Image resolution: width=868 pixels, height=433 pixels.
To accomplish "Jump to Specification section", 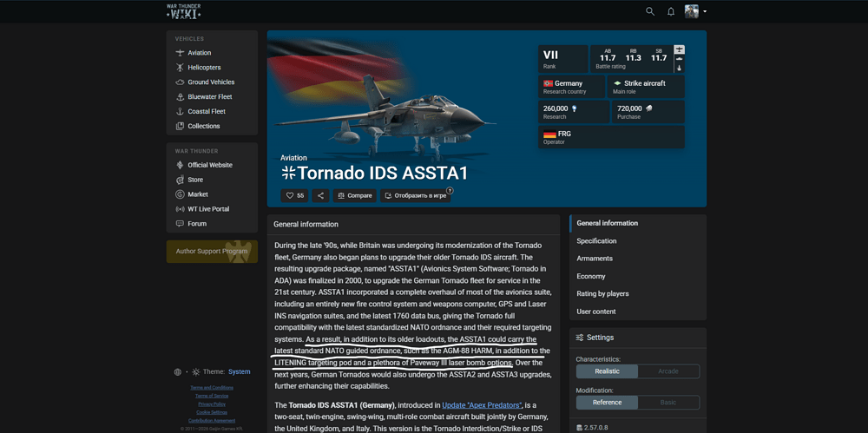I will click(x=597, y=241).
